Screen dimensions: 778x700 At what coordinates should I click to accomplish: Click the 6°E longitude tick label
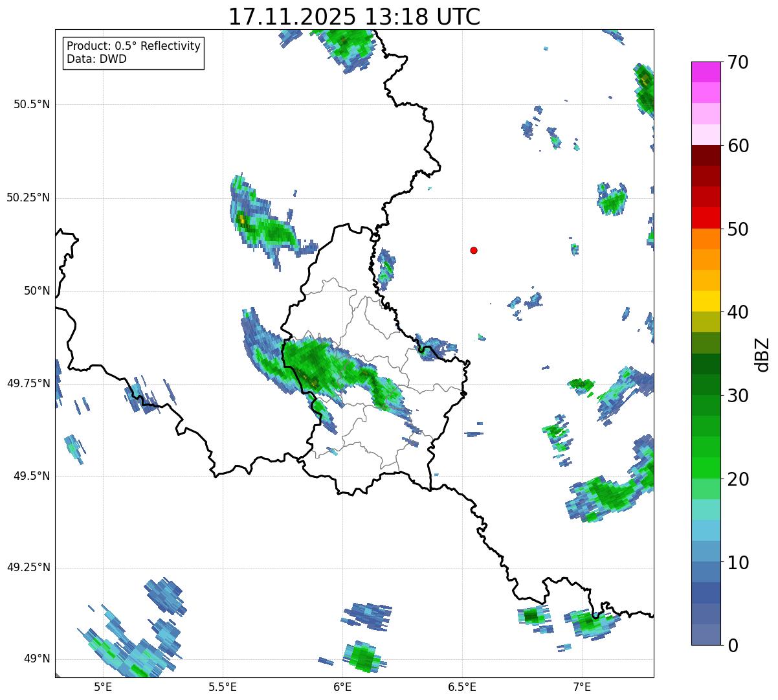[x=342, y=686]
